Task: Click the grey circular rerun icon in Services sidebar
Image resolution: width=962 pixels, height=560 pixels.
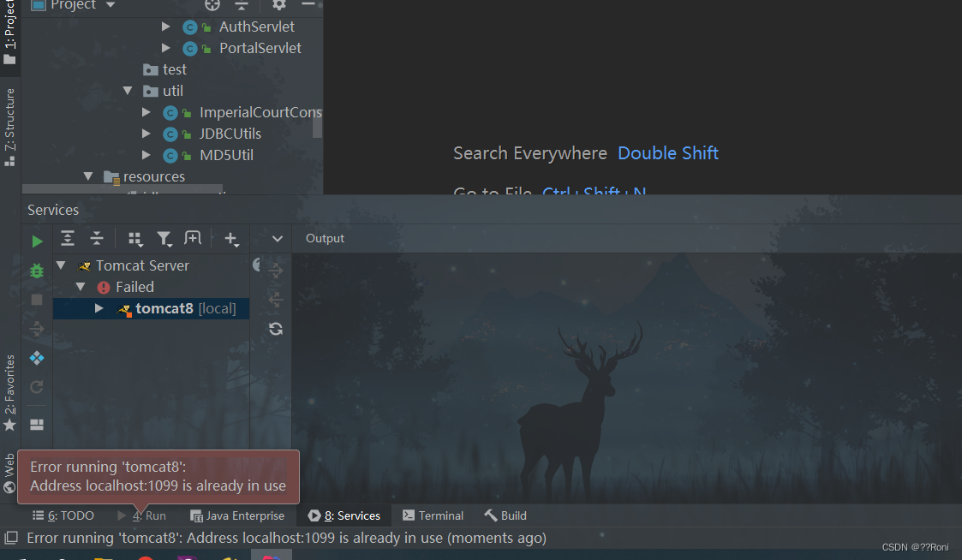Action: coord(37,387)
